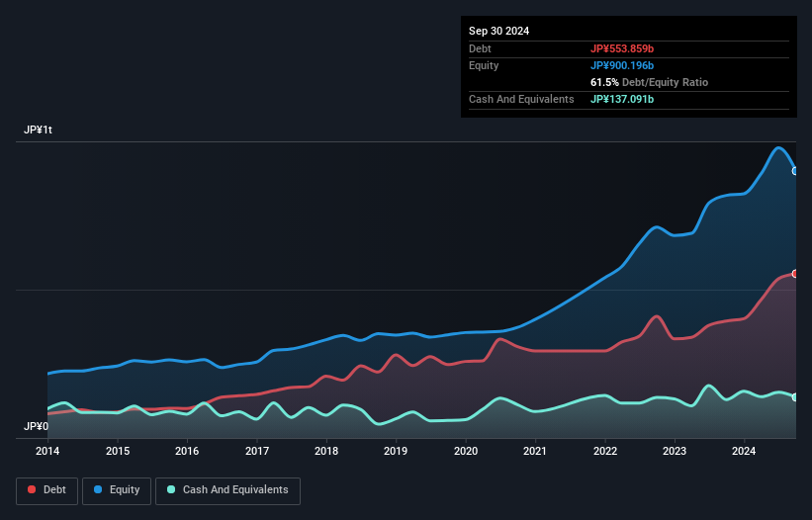Click the 2016 x-axis label

pyautogui.click(x=187, y=451)
